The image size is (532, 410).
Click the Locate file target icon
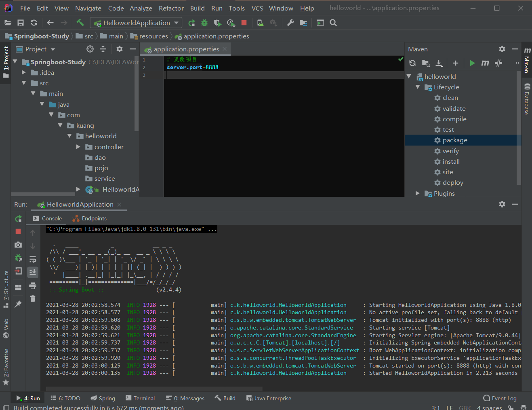(90, 49)
